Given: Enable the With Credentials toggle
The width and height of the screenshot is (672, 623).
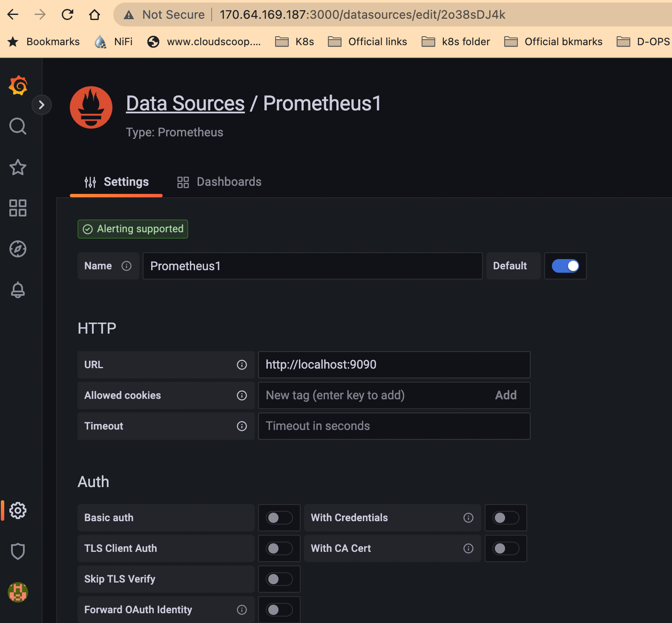Looking at the screenshot, I should point(506,518).
